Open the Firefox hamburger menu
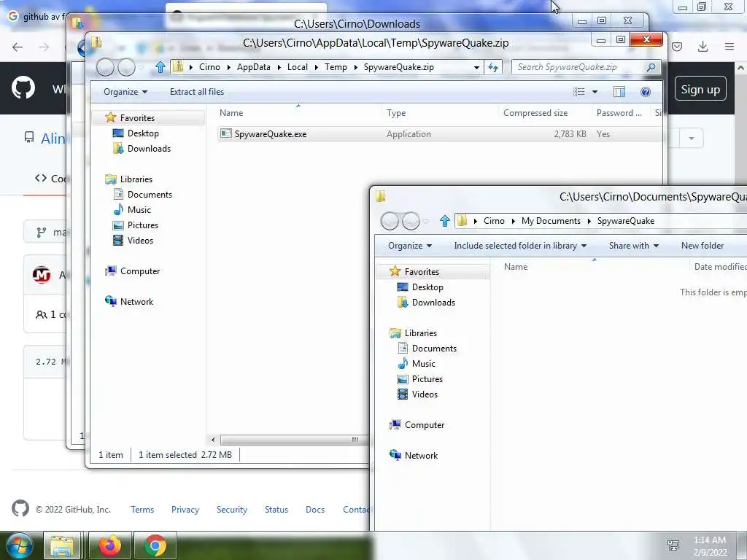The height and width of the screenshot is (560, 747). pyautogui.click(x=729, y=46)
